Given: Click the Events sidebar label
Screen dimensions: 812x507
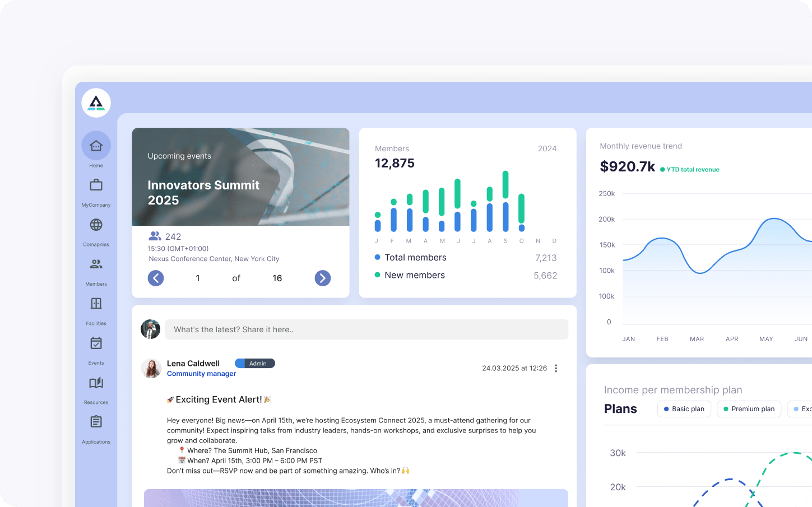Looking at the screenshot, I should click(96, 363).
